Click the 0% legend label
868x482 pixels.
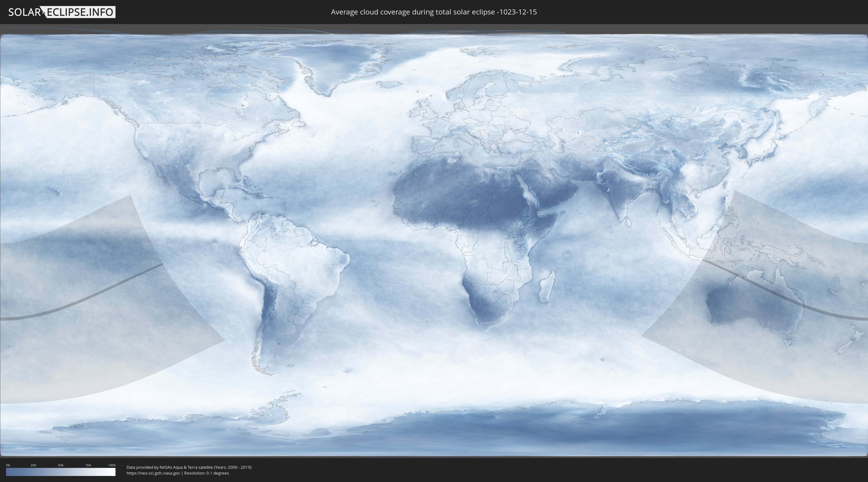point(8,465)
